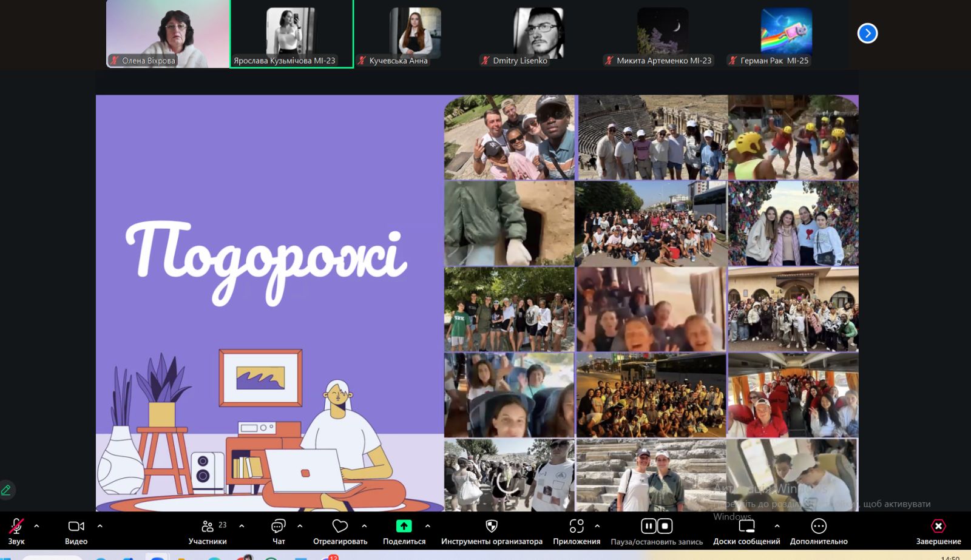Click the green annotation pencil icon

6,490
